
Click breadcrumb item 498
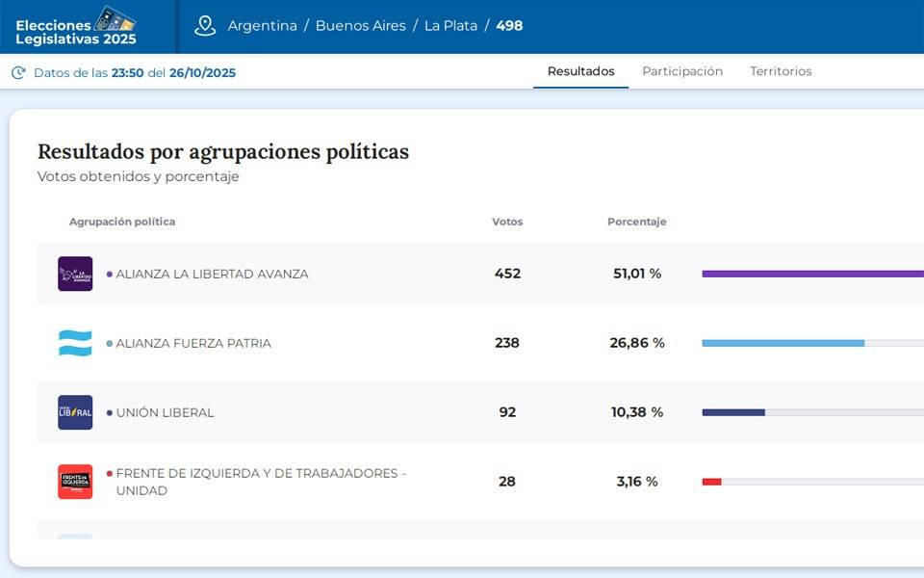click(x=509, y=26)
